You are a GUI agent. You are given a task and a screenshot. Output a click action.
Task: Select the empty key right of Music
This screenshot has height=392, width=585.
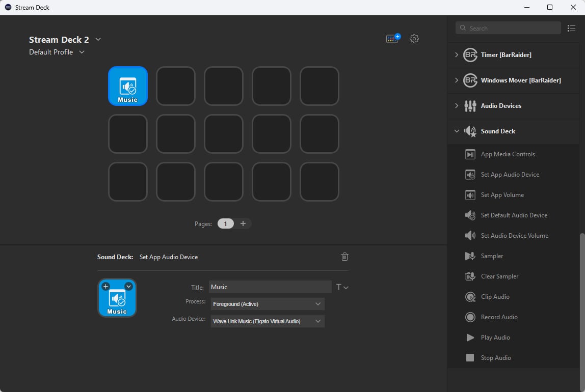[x=176, y=86]
